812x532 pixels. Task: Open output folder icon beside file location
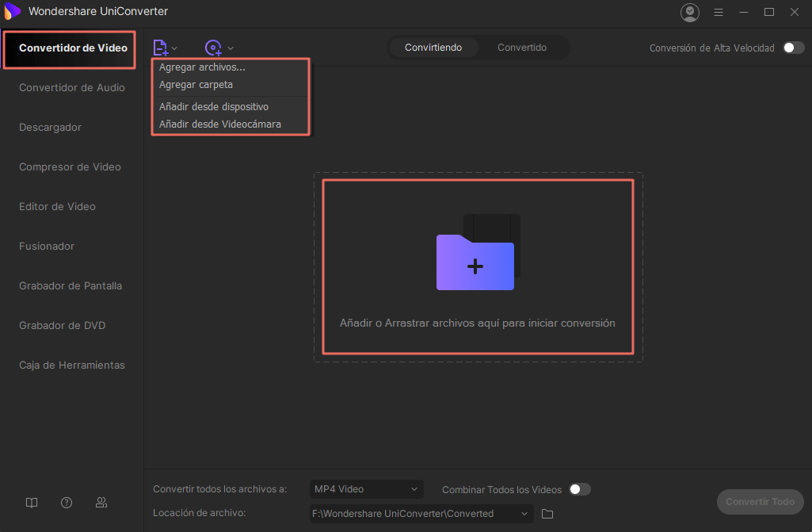[x=547, y=514]
